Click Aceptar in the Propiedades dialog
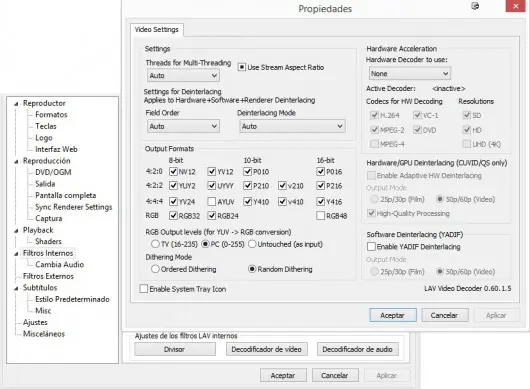The width and height of the screenshot is (530, 389). pyautogui.click(x=393, y=315)
